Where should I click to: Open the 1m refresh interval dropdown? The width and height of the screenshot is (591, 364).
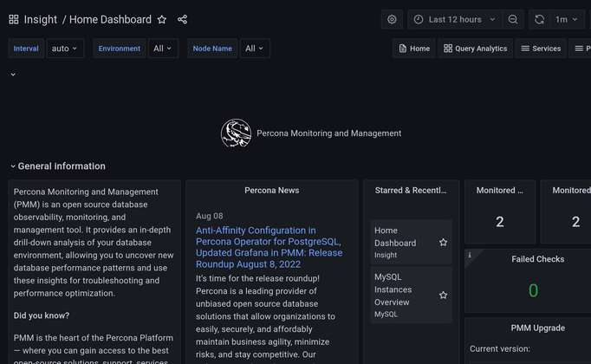coord(566,20)
